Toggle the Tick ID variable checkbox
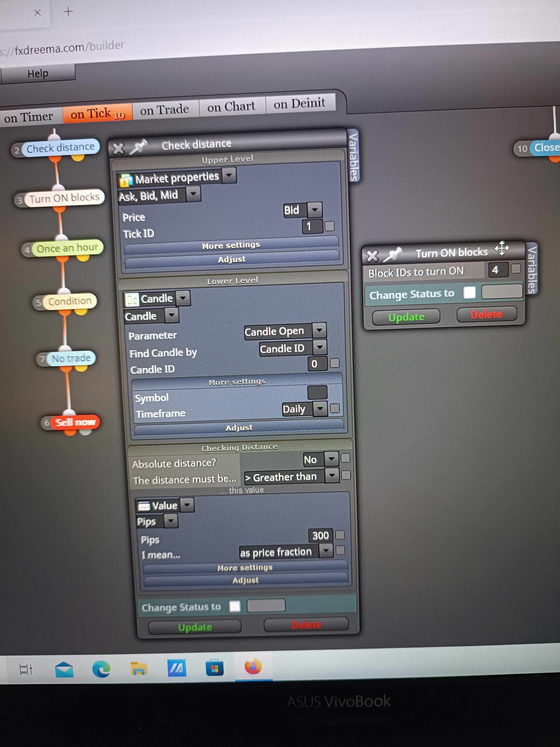This screenshot has width=560, height=747. pos(329,226)
